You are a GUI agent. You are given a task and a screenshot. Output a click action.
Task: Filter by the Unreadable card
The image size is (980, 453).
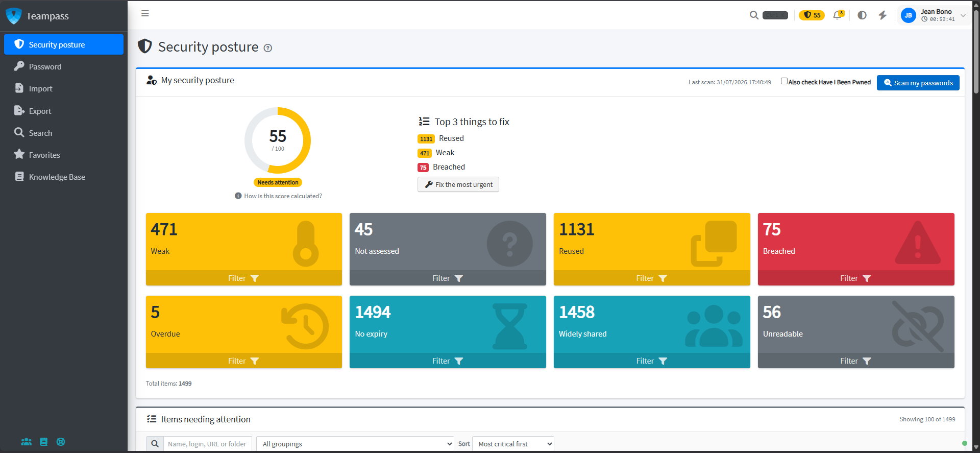(856, 361)
